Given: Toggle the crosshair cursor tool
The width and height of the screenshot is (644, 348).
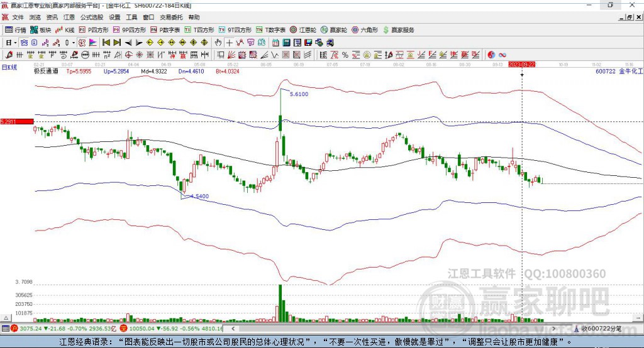Looking at the screenshot, I should coord(229,43).
